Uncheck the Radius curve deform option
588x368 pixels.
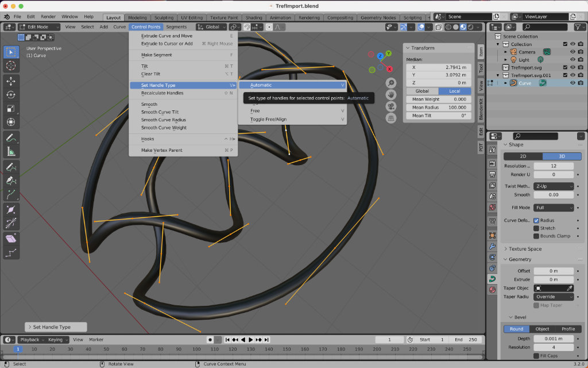536,220
